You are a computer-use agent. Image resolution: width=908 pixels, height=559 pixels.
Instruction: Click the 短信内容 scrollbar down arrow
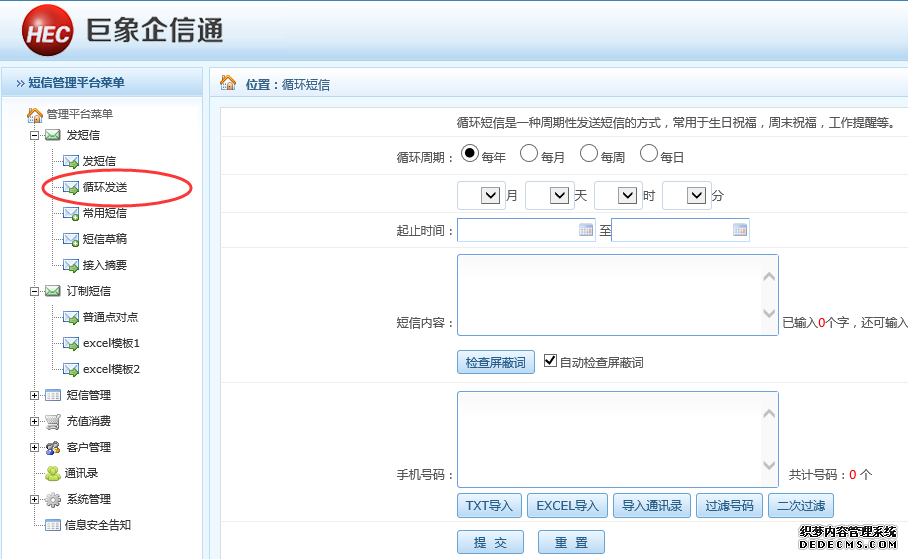point(769,314)
